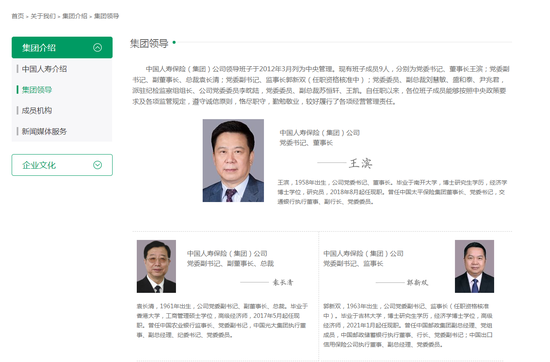Screen dimensions: 550x362
Task: Click the biography paragraph of 王滨
Action: point(392,192)
